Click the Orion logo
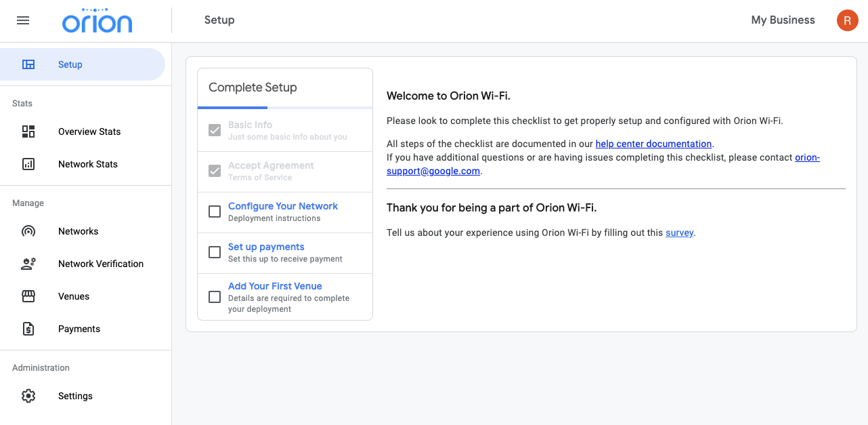The height and width of the screenshot is (425, 868). tap(97, 20)
